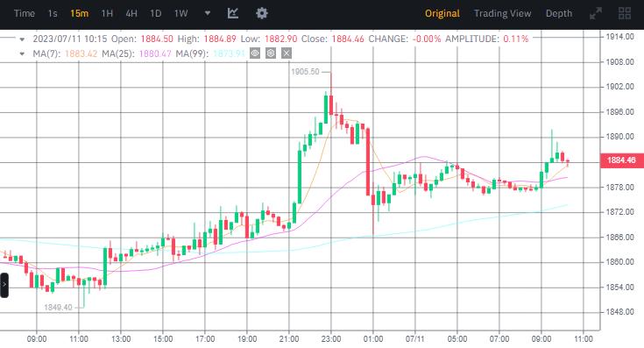Image resolution: width=644 pixels, height=348 pixels.
Task: Open the technical indicators chart icon
Action: click(x=233, y=13)
